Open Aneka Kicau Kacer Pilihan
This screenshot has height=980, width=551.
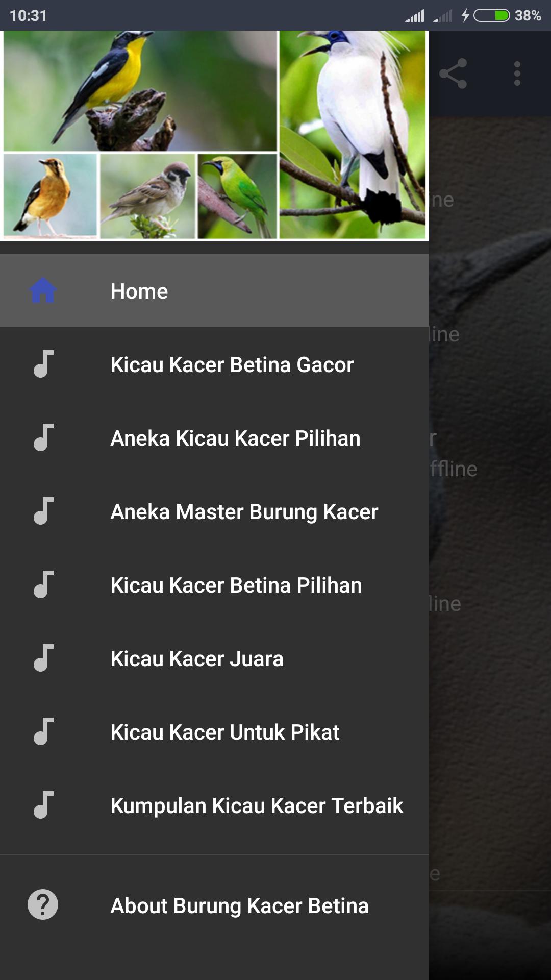[214, 437]
